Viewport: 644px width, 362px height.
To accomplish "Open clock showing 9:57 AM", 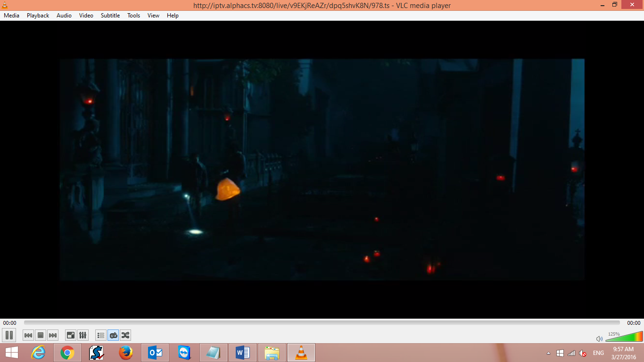I will (623, 353).
